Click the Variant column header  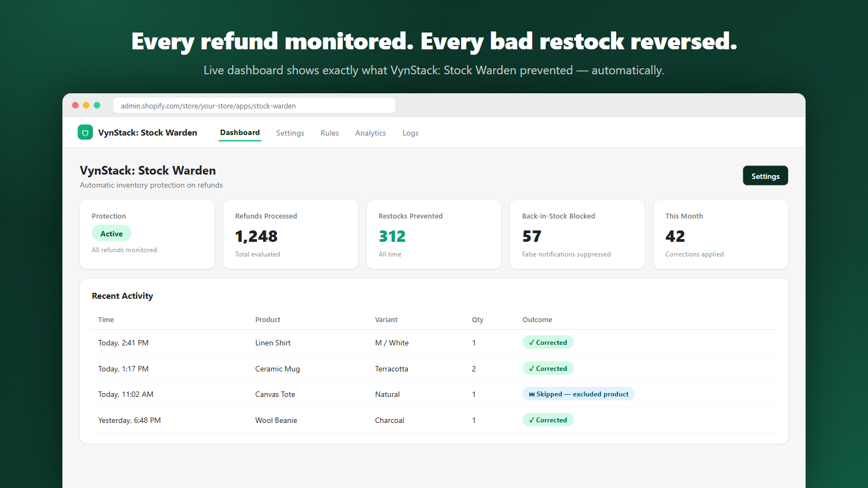tap(386, 320)
